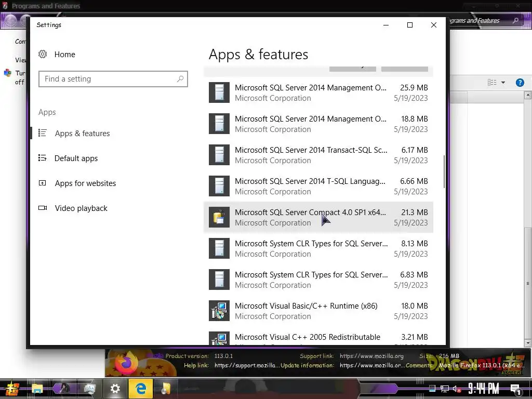Viewport: 532px width, 399px height.
Task: Click the muted volume tray icon
Action: (x=457, y=389)
